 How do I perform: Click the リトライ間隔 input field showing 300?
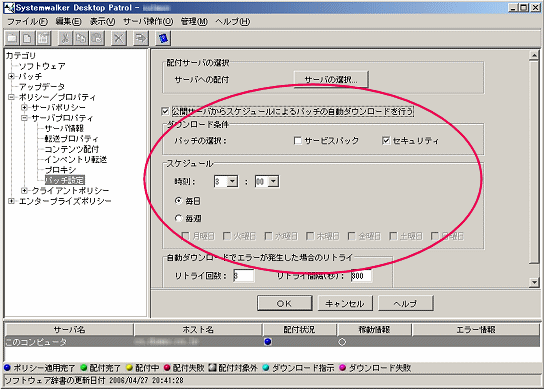point(361,276)
